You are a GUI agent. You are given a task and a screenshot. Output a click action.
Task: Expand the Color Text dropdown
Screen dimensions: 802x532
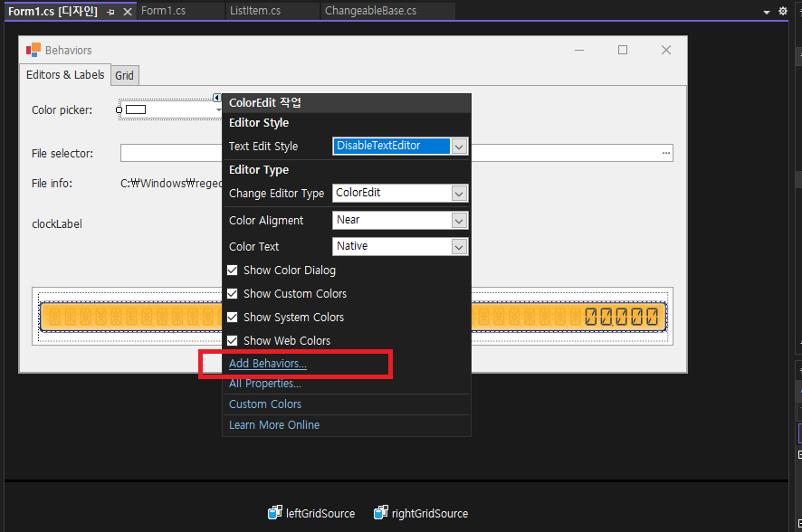[459, 247]
